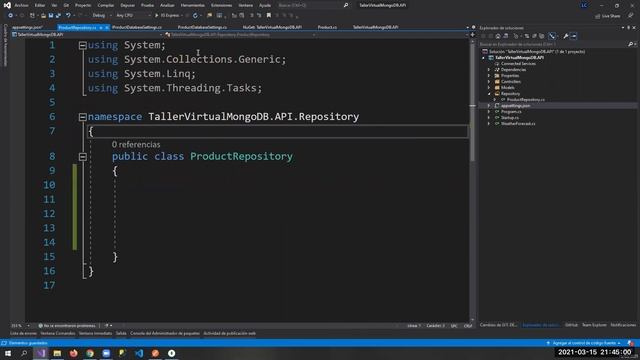This screenshot has height=360, width=640.
Task: Click the Solution Explorer properties wrench icon
Action: point(566,36)
